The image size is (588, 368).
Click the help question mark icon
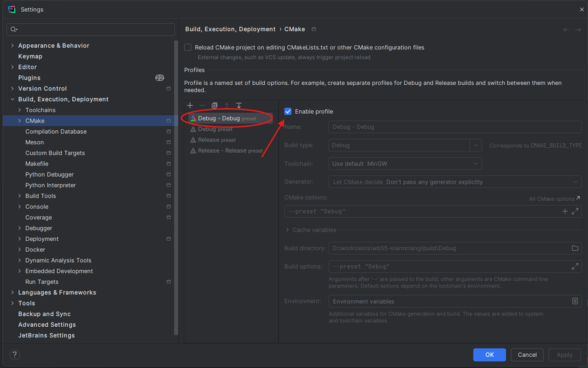pyautogui.click(x=15, y=354)
